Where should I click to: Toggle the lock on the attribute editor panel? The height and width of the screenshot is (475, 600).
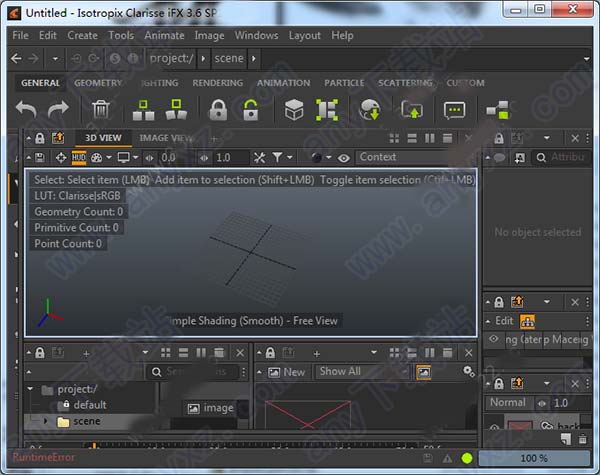point(499,138)
